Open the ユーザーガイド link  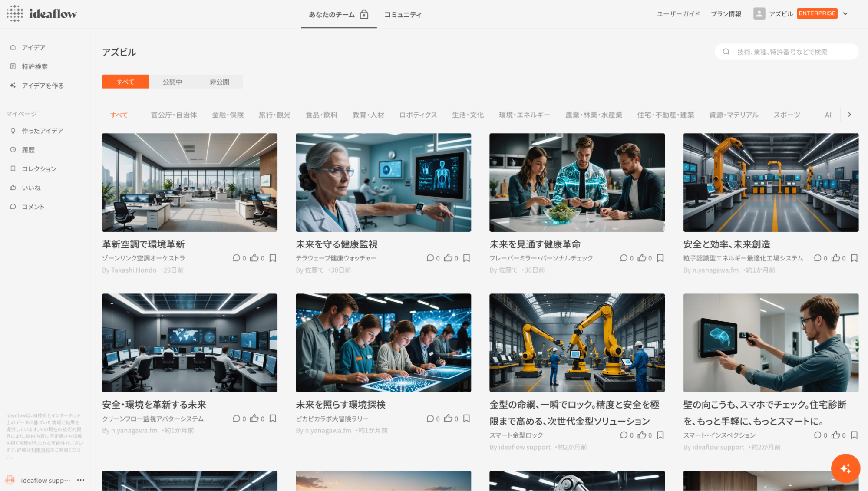tap(678, 14)
